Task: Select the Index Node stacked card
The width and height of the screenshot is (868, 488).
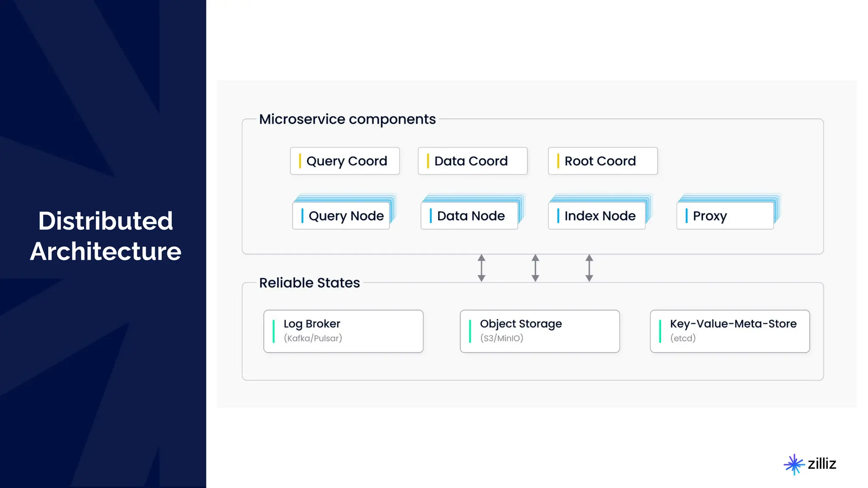Action: click(x=597, y=216)
